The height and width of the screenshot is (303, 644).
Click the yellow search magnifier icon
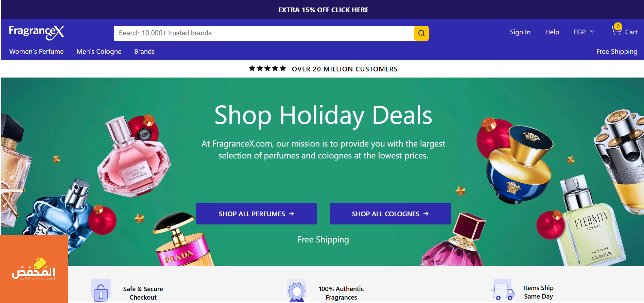421,33
